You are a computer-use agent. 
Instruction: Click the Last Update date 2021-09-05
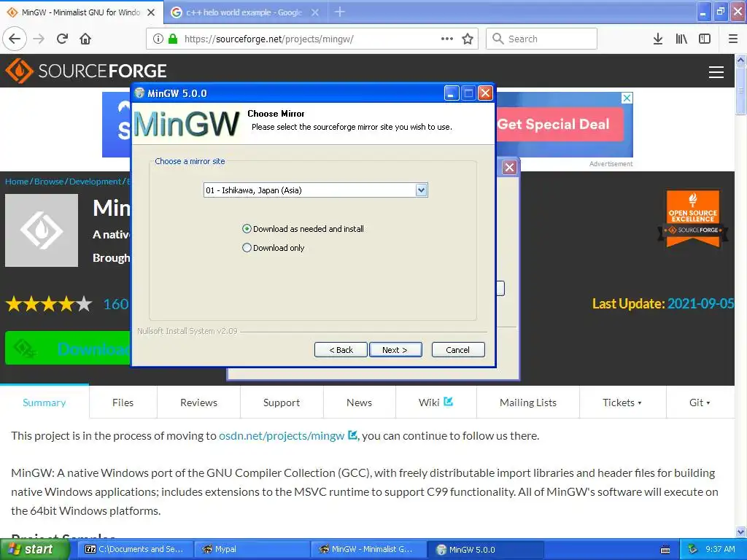[x=700, y=304]
